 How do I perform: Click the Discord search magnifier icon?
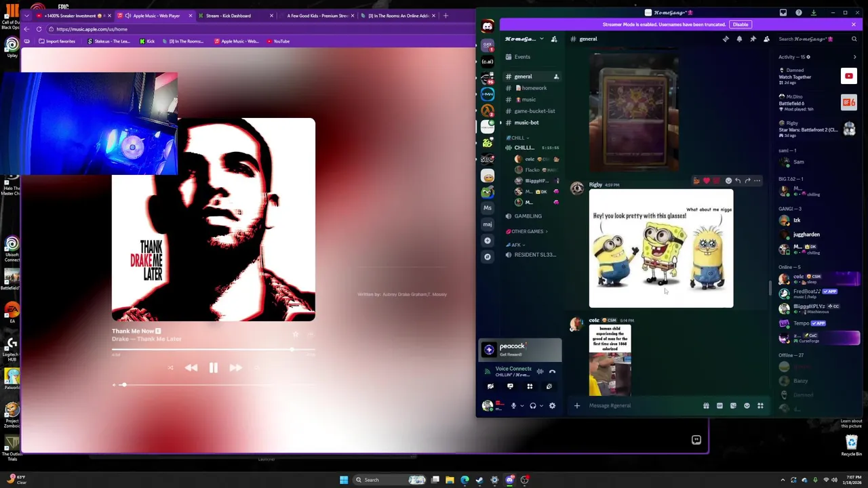[854, 39]
